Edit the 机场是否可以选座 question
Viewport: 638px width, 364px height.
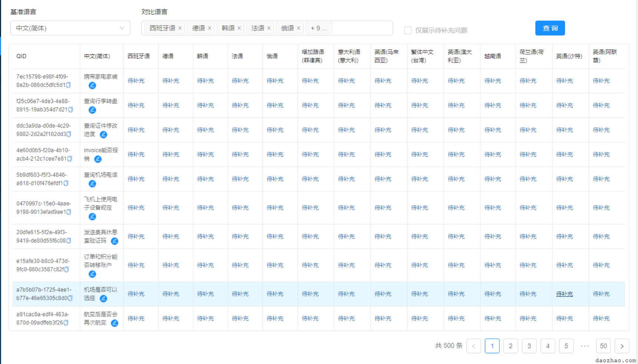103,298
